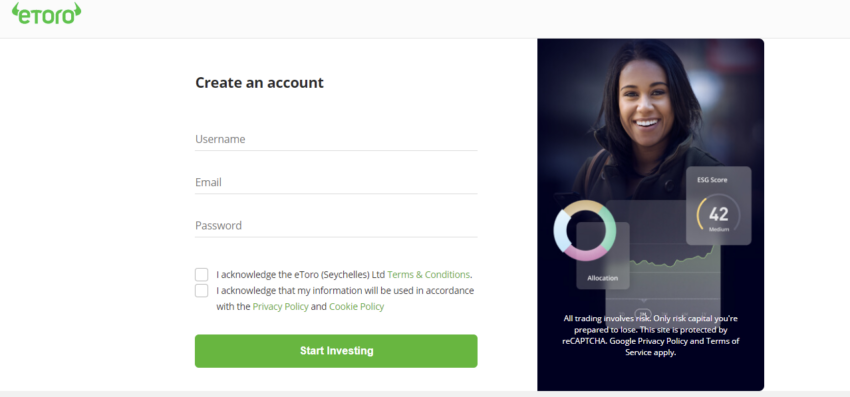
Task: Click the Create an account heading
Action: pos(259,83)
